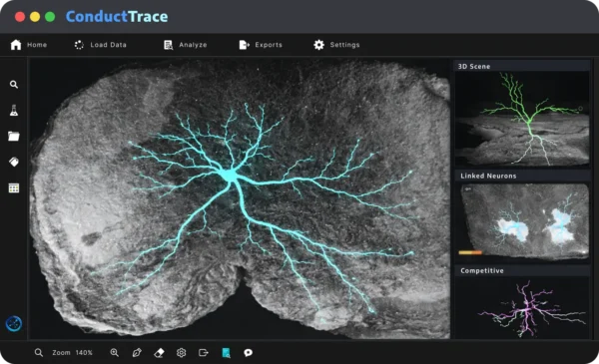Open the grid table view icon
The image size is (599, 364).
[x=14, y=187]
